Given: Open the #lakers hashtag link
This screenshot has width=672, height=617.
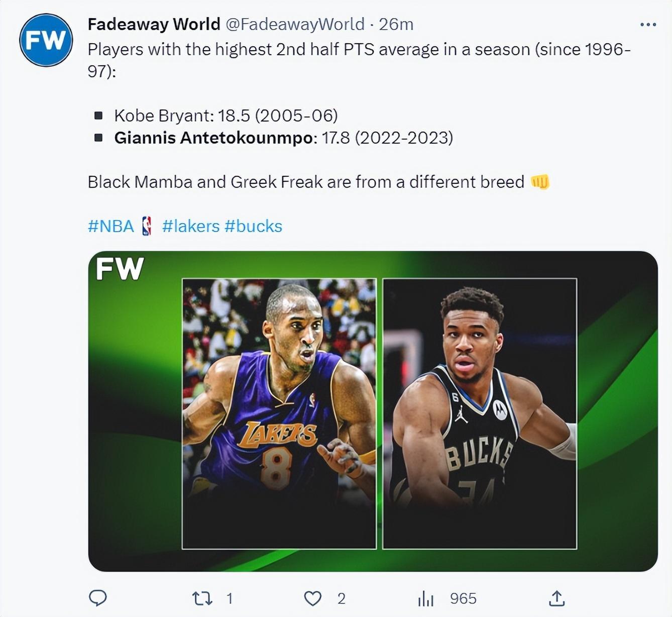Looking at the screenshot, I should pyautogui.click(x=191, y=226).
